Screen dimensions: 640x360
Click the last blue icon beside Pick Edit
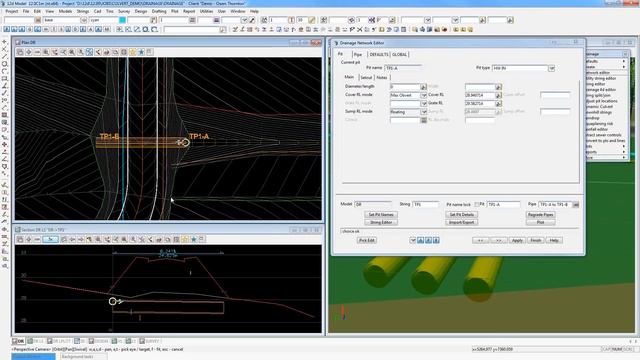tap(436, 240)
